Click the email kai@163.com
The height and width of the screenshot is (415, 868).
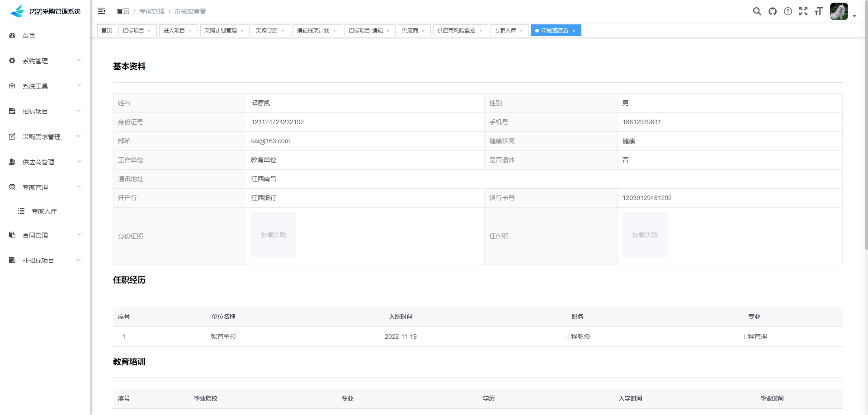(270, 141)
